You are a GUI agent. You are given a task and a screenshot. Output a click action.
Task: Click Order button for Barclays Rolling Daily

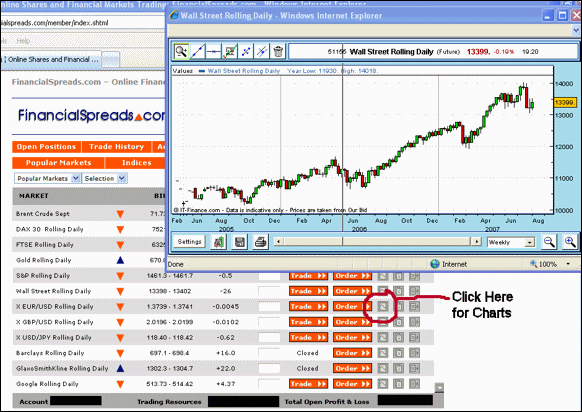coord(352,353)
